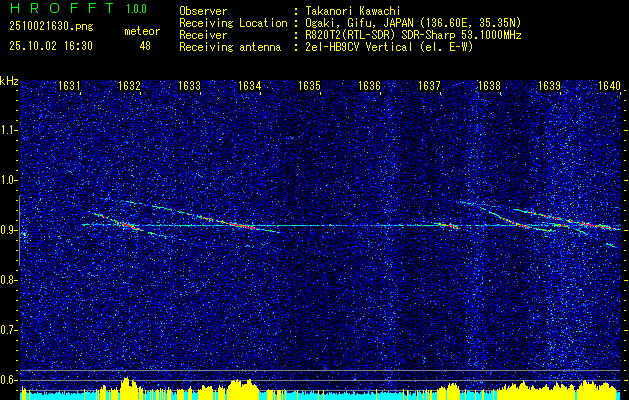Viewport: 629px width, 400px height.
Task: Click the HROFFT title text
Action: (62, 8)
